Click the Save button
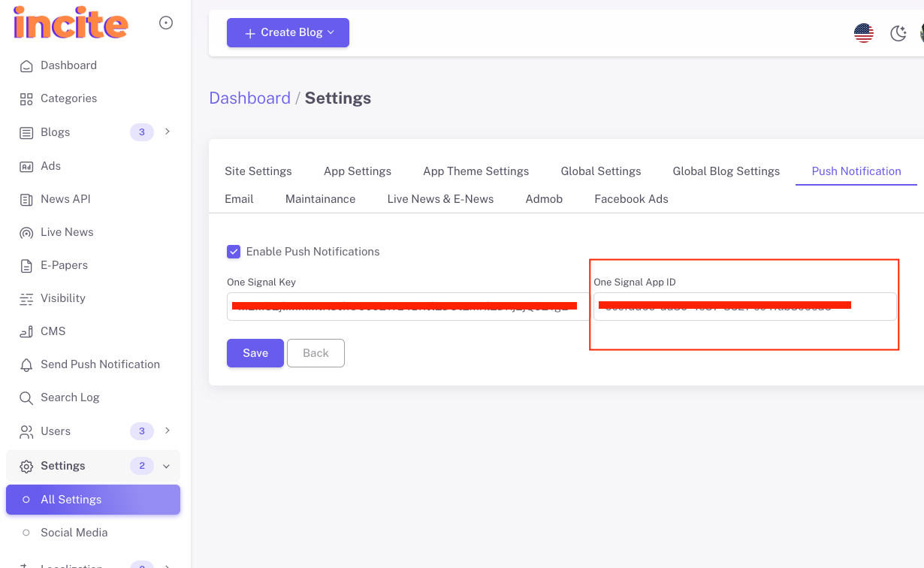 (255, 353)
